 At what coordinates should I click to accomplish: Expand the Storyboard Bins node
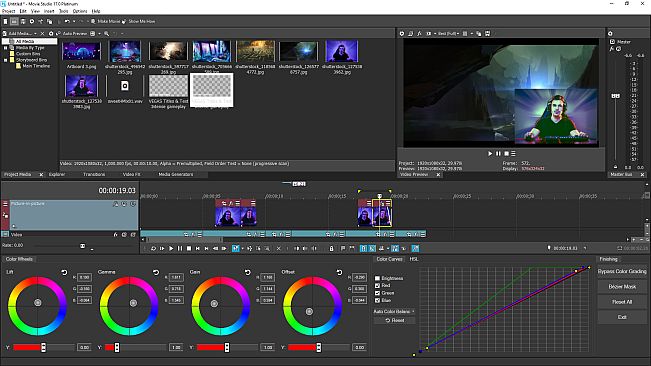click(5, 60)
